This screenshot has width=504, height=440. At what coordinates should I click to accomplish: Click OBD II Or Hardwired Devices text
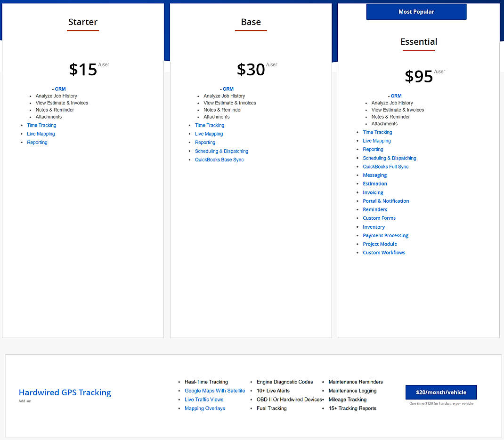(289, 400)
